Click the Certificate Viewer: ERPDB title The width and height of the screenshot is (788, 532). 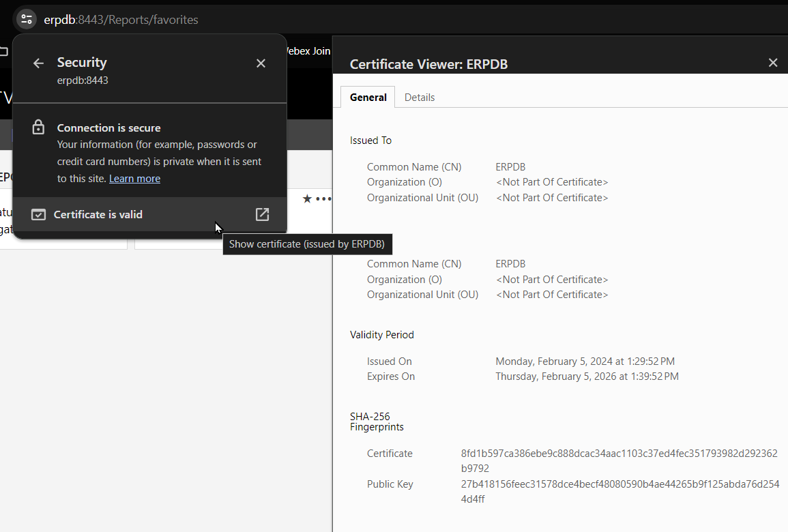click(428, 64)
